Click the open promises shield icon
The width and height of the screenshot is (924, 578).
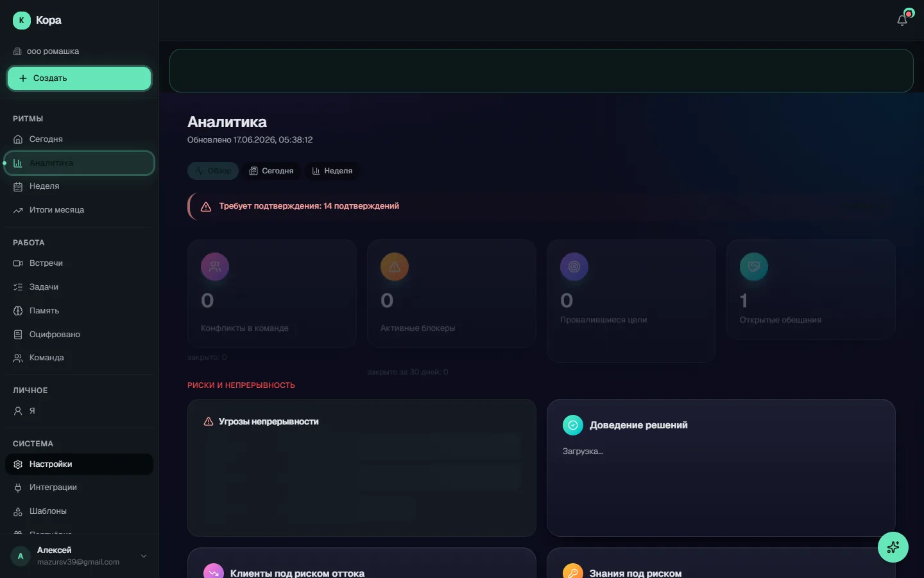[x=754, y=267]
